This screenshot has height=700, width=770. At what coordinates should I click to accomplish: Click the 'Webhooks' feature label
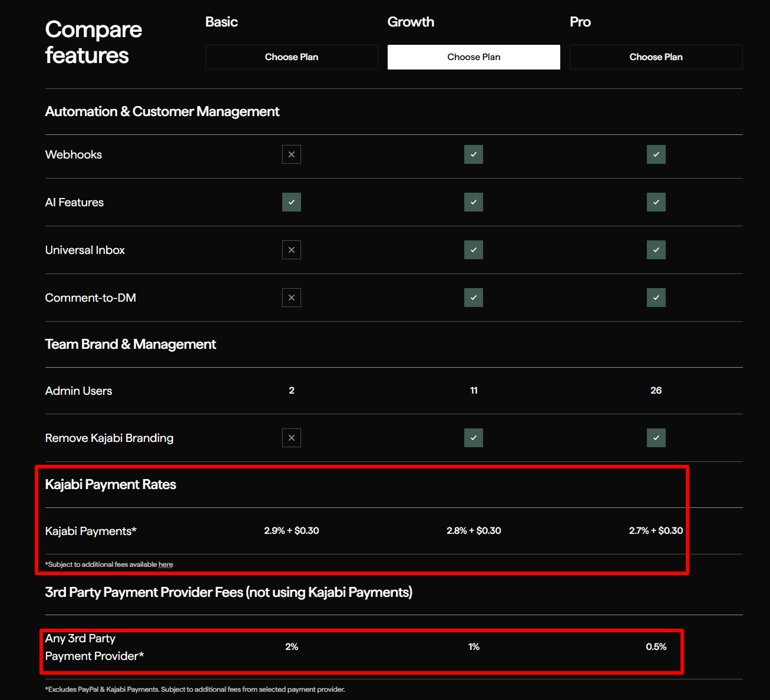tap(74, 154)
